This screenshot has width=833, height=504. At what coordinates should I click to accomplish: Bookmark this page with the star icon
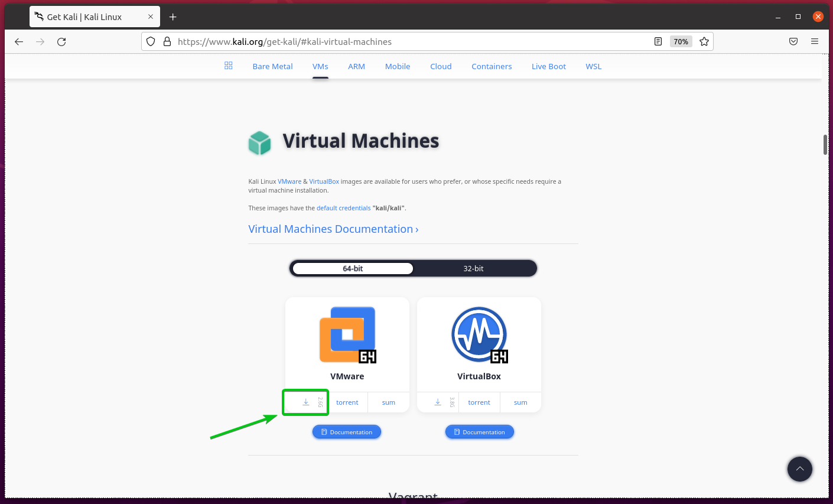click(704, 42)
